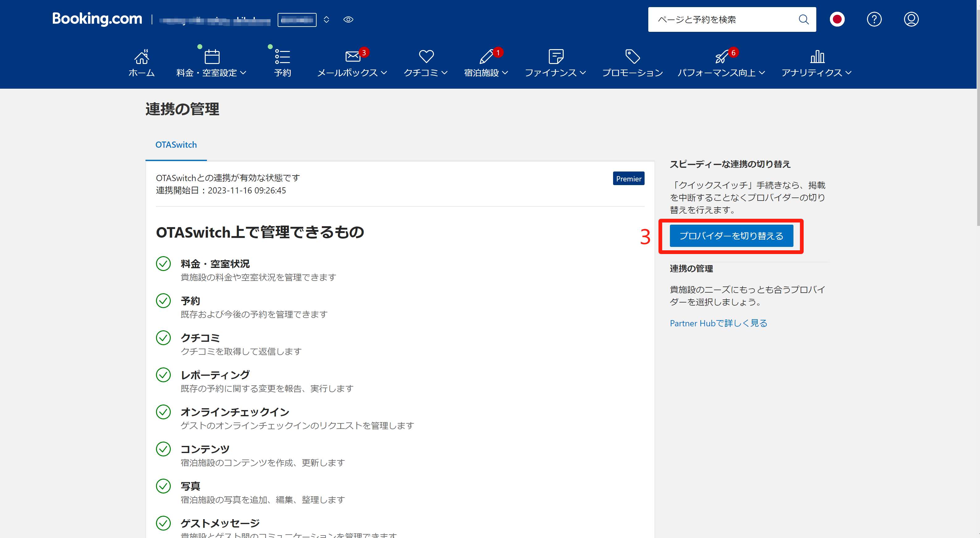The image size is (980, 538).
Task: Click the green check next to 予約
Action: click(163, 300)
